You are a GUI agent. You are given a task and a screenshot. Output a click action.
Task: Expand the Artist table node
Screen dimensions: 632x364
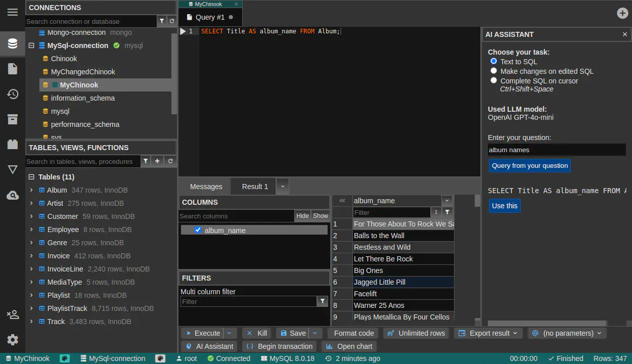31,203
